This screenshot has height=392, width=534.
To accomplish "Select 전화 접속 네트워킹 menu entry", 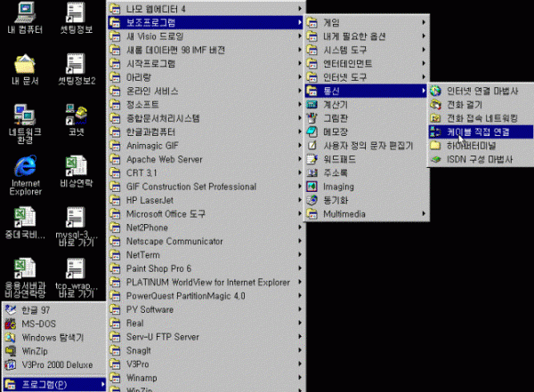I will (481, 118).
